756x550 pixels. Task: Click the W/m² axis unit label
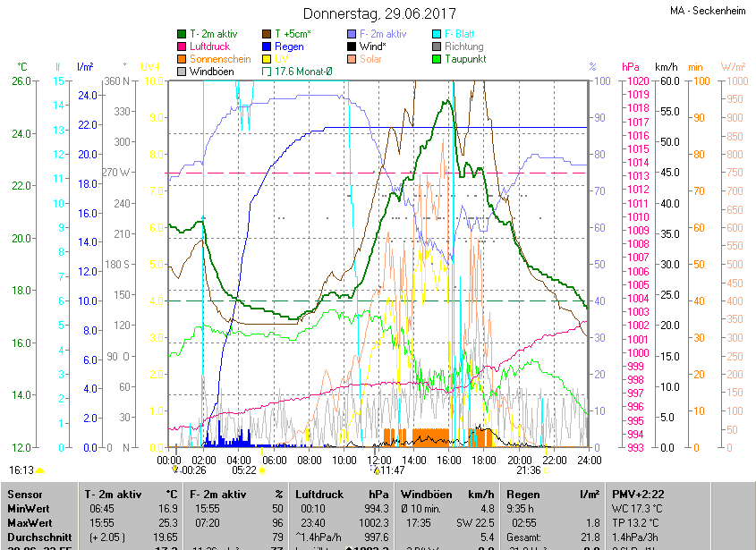733,67
